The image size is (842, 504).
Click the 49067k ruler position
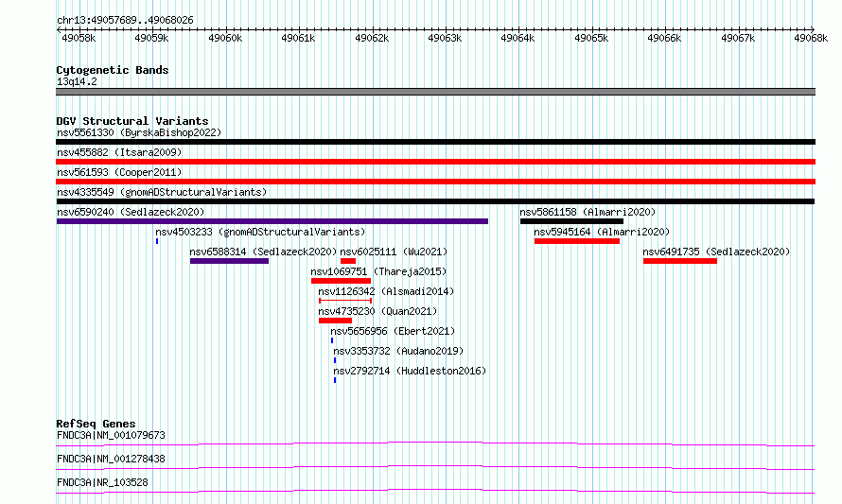[x=738, y=38]
